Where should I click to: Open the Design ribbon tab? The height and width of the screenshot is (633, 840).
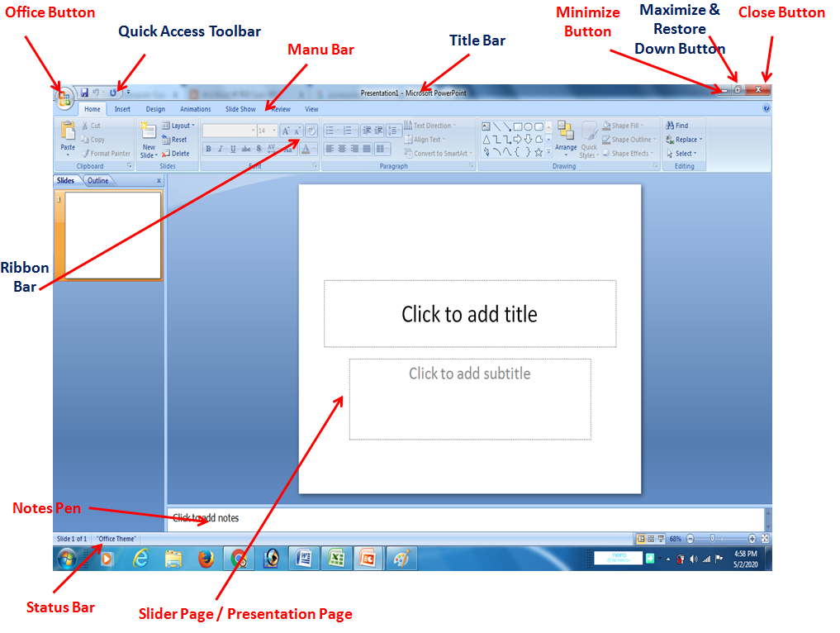coord(155,109)
